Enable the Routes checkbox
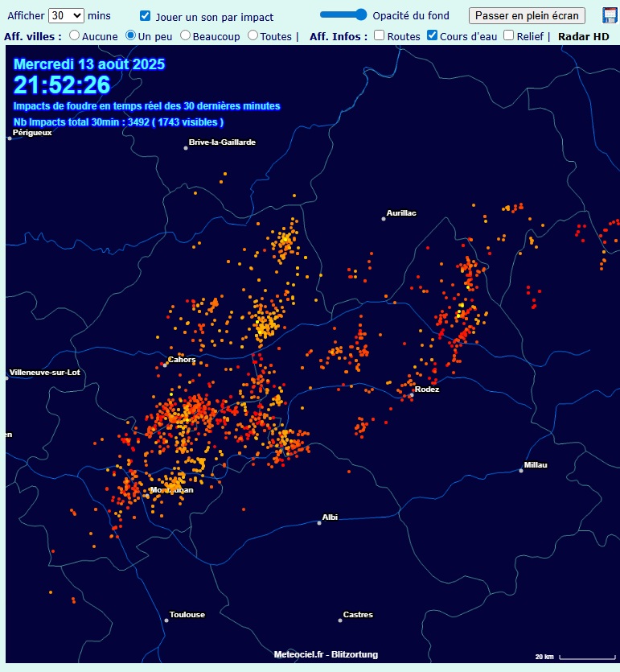620x672 pixels. (x=380, y=35)
